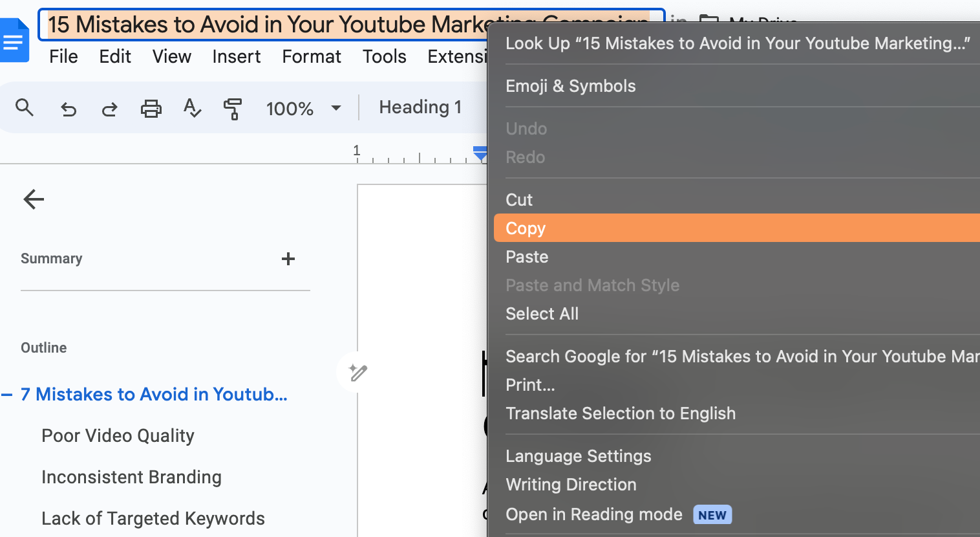Add a summary with plus icon
Image resolution: width=980 pixels, height=537 pixels.
point(288,259)
